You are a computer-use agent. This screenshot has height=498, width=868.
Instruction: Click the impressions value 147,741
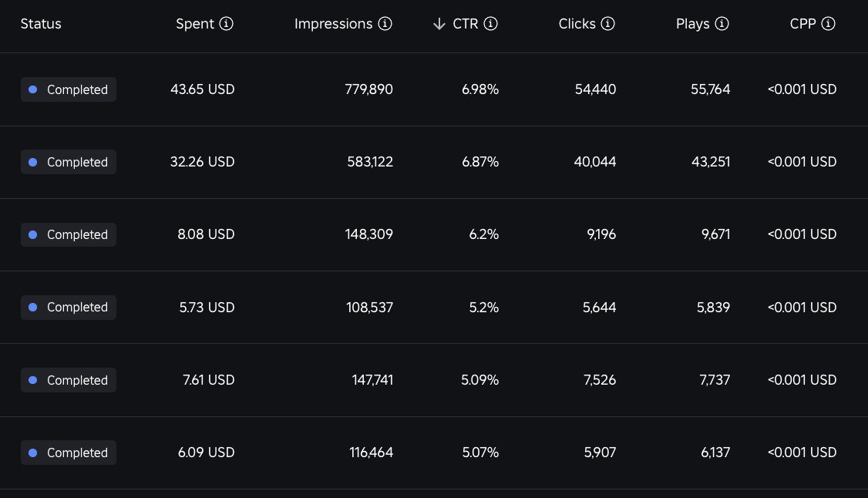tap(372, 379)
